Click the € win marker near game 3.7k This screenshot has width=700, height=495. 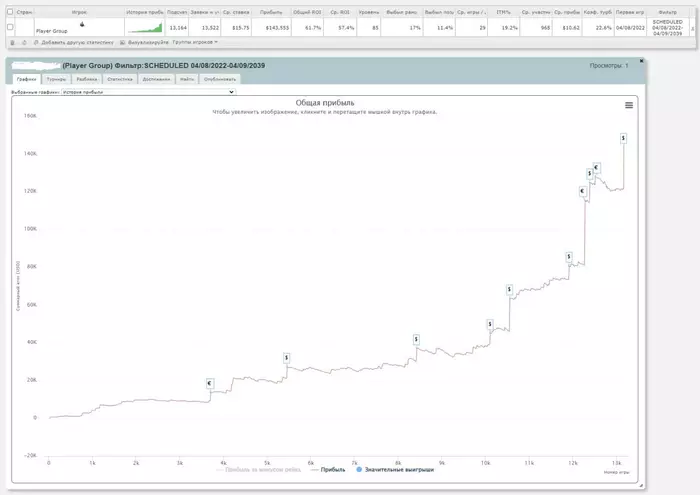(210, 383)
